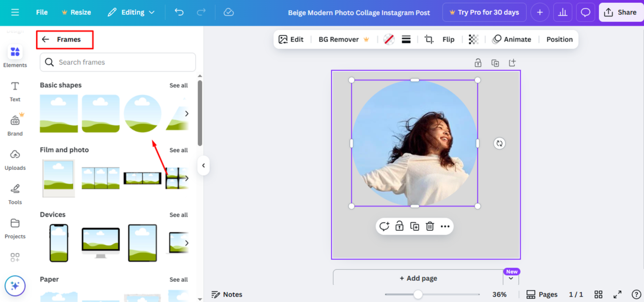644x302 pixels.
Task: Click the Resize option
Action: pyautogui.click(x=77, y=12)
